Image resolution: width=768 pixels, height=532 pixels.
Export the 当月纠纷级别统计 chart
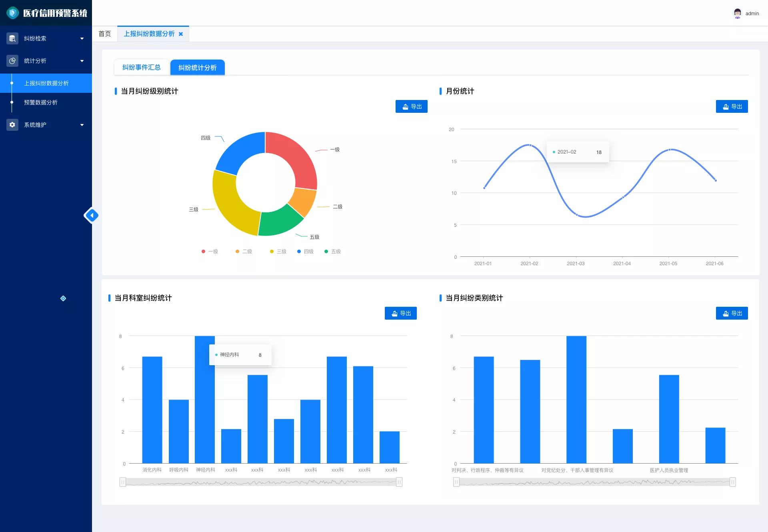[x=412, y=106]
